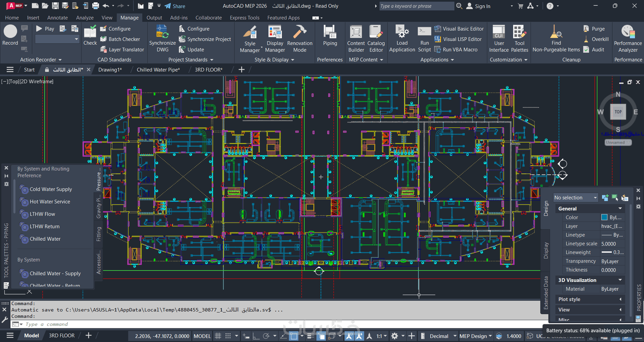The image size is (644, 342).
Task: Click the command line input field
Action: (275, 324)
